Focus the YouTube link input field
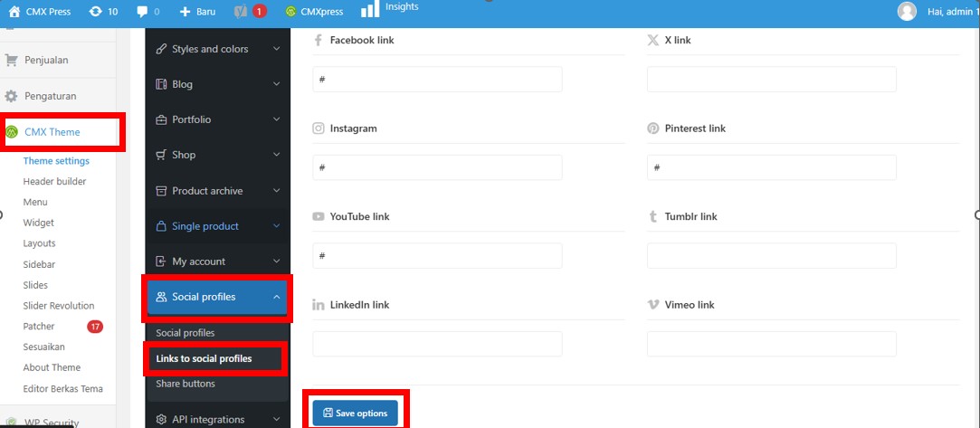 437,255
